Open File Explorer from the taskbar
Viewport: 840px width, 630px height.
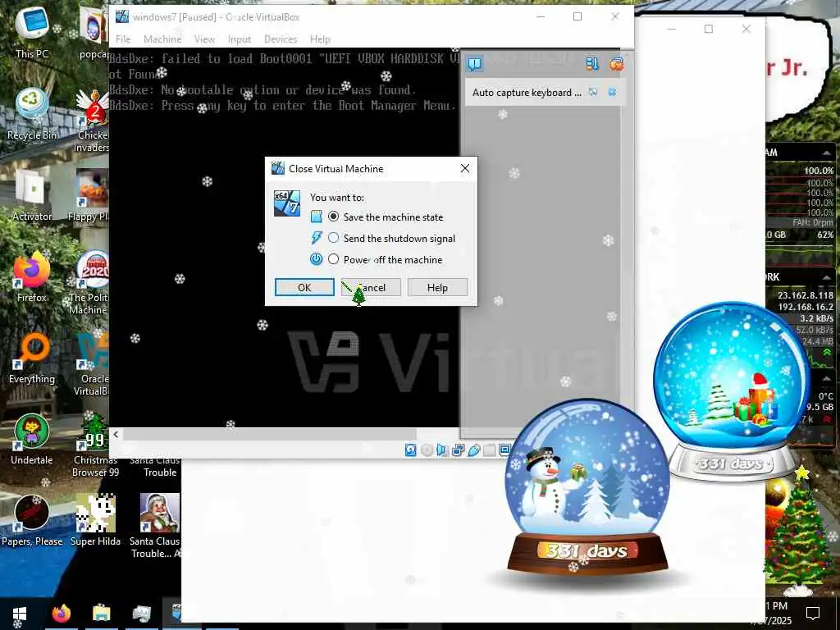[x=101, y=614]
